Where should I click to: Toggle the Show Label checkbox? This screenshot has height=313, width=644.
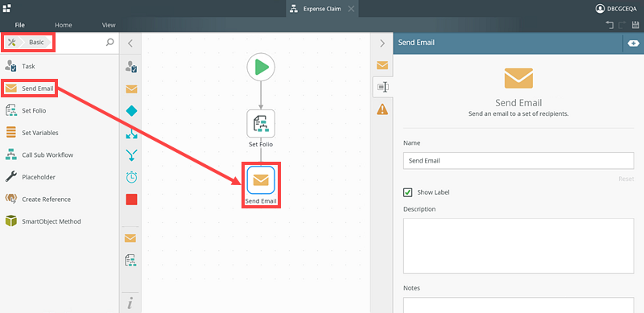[408, 192]
